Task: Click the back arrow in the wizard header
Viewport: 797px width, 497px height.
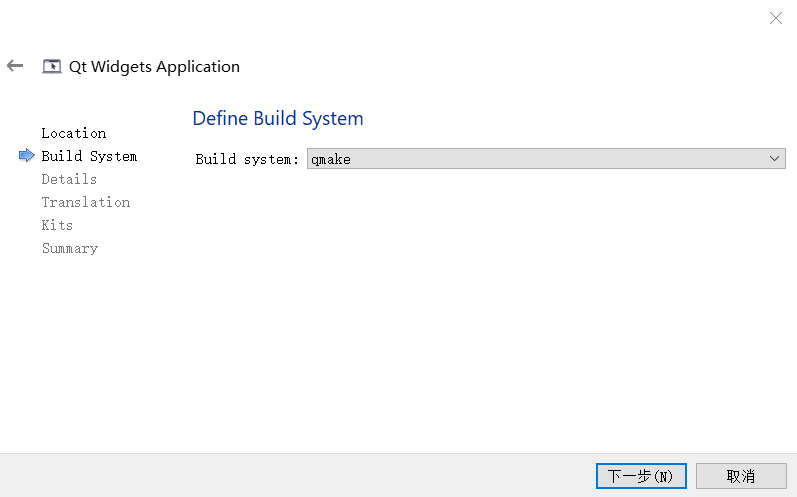Action: [x=15, y=66]
